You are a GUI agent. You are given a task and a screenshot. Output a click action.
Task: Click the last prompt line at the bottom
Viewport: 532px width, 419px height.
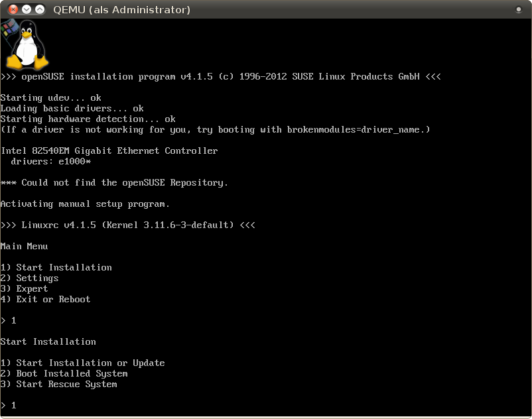click(x=9, y=405)
